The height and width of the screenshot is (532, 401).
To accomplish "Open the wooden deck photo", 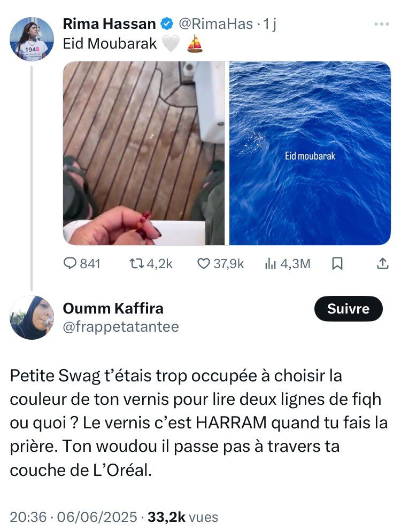I will tap(144, 153).
